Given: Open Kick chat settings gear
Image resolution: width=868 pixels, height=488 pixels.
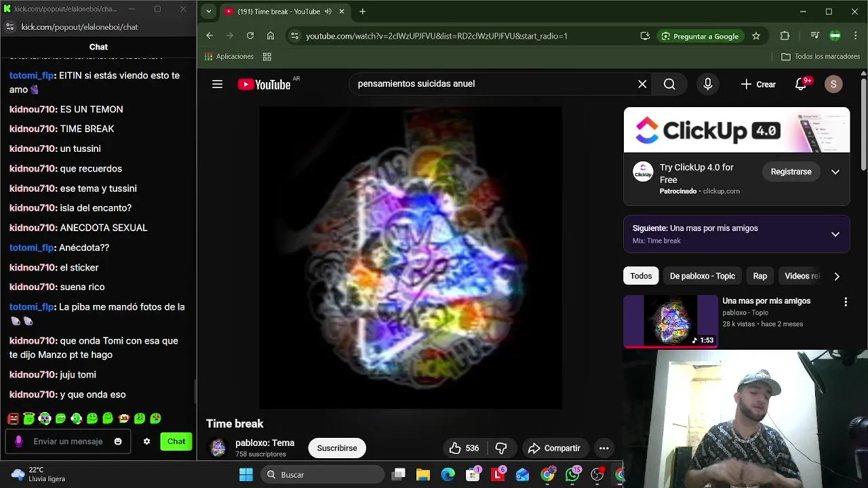Looking at the screenshot, I should click(146, 441).
